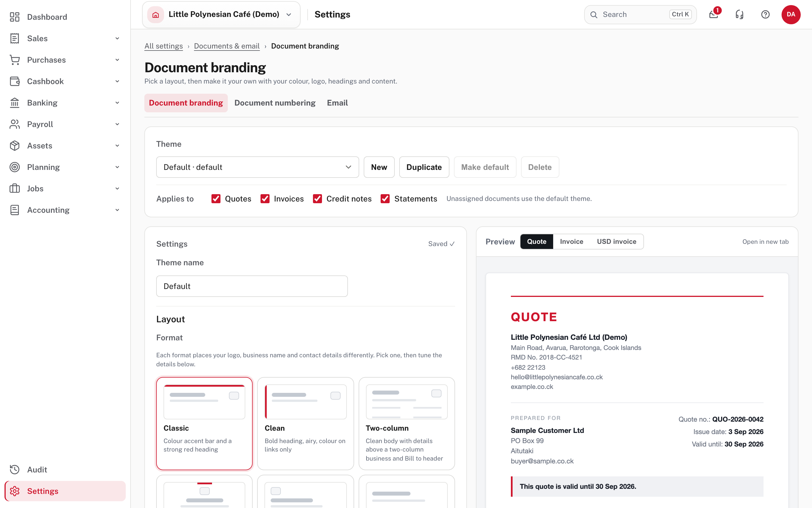Screen dimensions: 812x508
Task: Focus the Search box in header
Action: [640, 14]
